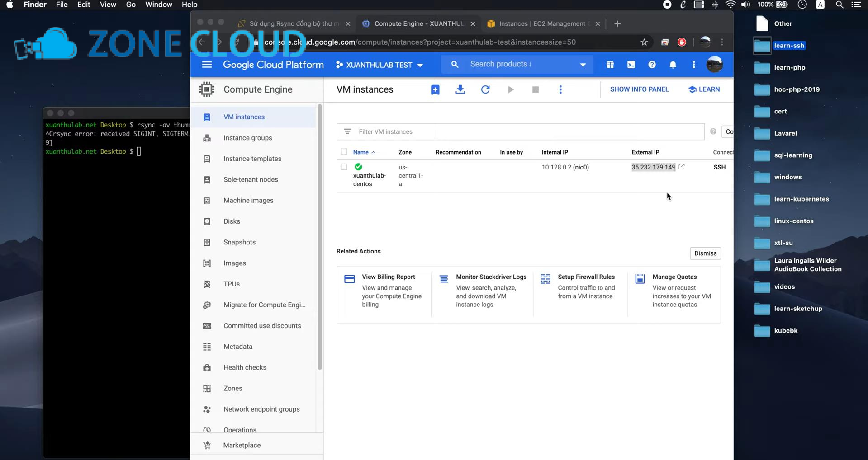The image size is (868, 460).
Task: Open the Help question mark icon
Action: [x=652, y=64]
